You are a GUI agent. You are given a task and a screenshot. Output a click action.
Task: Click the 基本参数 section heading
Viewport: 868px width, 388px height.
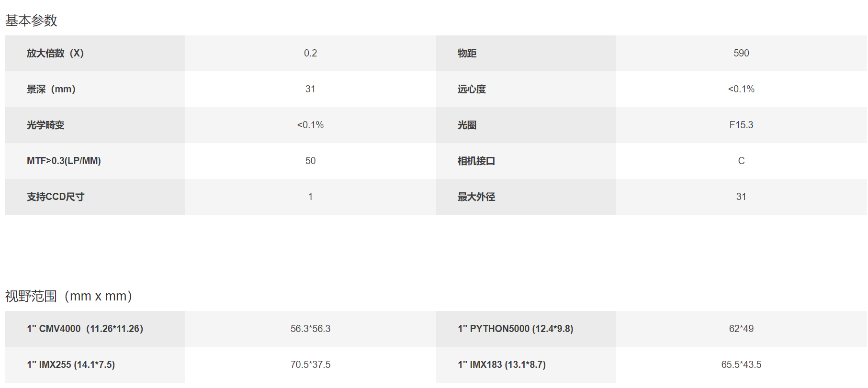pos(31,21)
